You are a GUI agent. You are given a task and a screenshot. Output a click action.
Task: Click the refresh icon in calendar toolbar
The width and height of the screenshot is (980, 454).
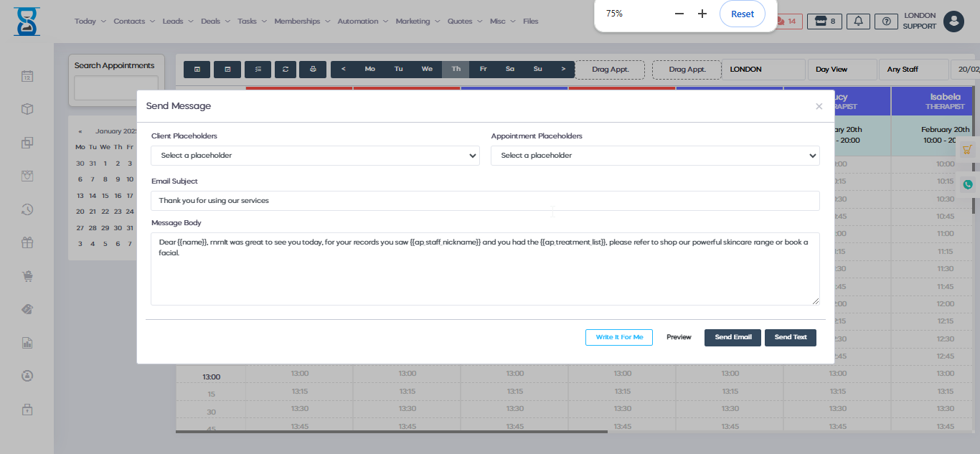[285, 69]
